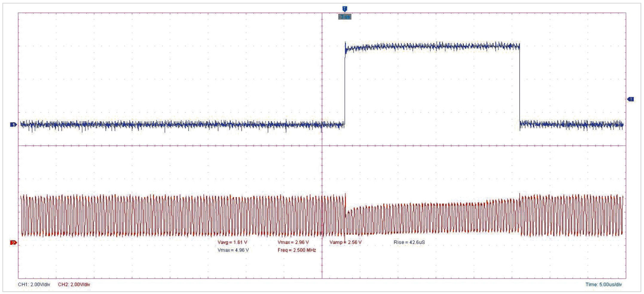Click the rising edge of the blue pulse
This screenshot has width=644, height=294.
[x=345, y=87]
